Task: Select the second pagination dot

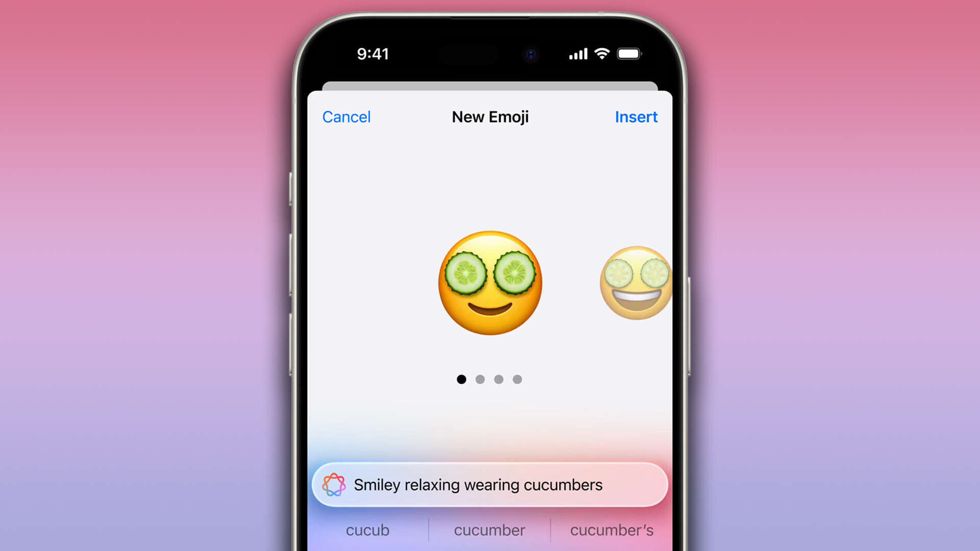Action: click(480, 379)
